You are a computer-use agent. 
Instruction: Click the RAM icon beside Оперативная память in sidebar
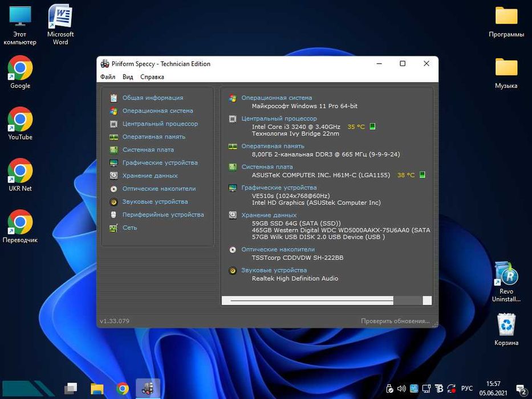(x=114, y=137)
